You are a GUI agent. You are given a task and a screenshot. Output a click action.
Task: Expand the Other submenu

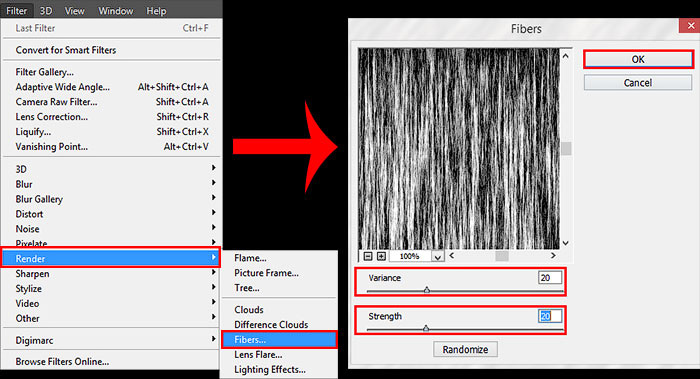(x=112, y=319)
